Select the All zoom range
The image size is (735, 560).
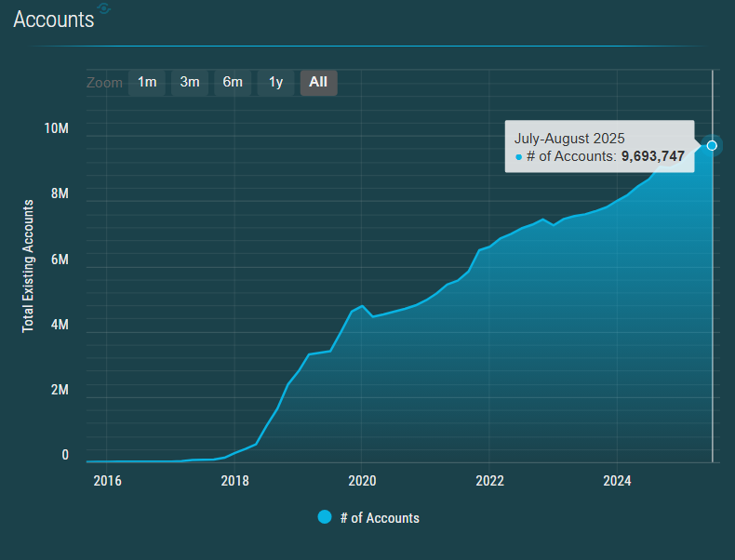(319, 83)
